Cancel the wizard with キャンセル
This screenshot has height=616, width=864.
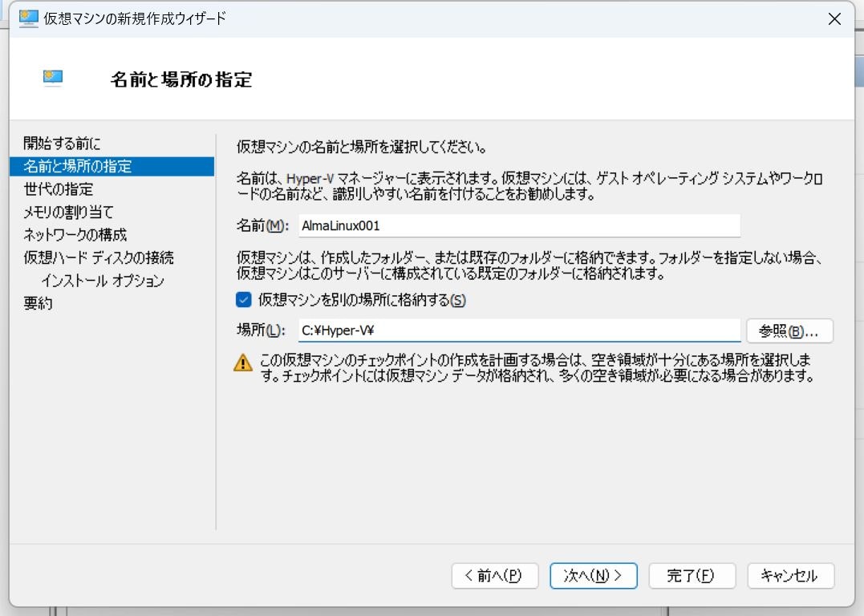[x=790, y=576]
